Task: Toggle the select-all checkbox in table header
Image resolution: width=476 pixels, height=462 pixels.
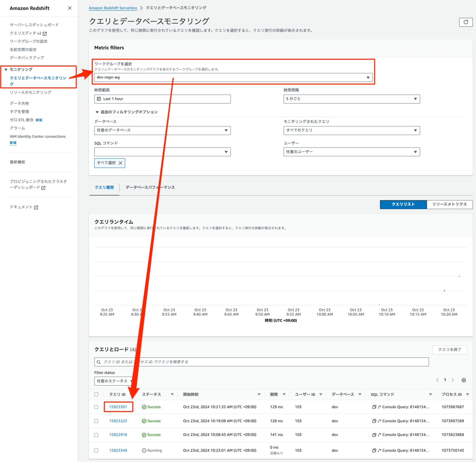Action: point(96,394)
